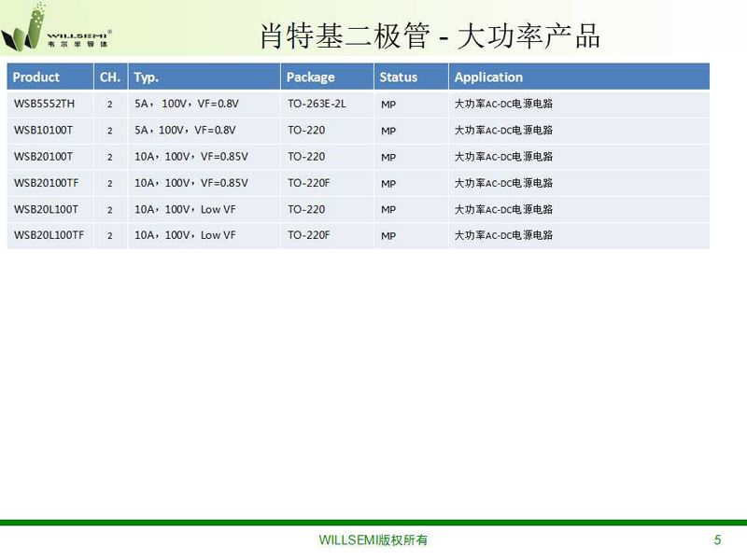Image resolution: width=747 pixels, height=560 pixels.
Task: Click the Low VF spec of WSB20L100T
Action: 185,209
